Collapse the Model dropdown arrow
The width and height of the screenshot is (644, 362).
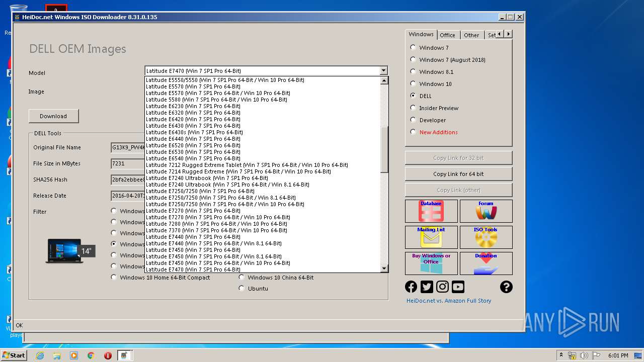(x=383, y=71)
